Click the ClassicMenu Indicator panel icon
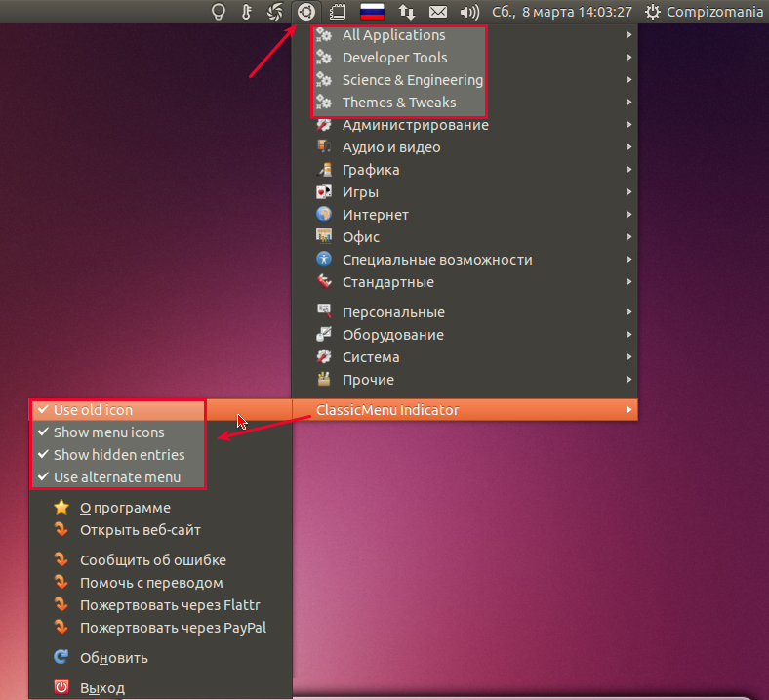 [306, 12]
